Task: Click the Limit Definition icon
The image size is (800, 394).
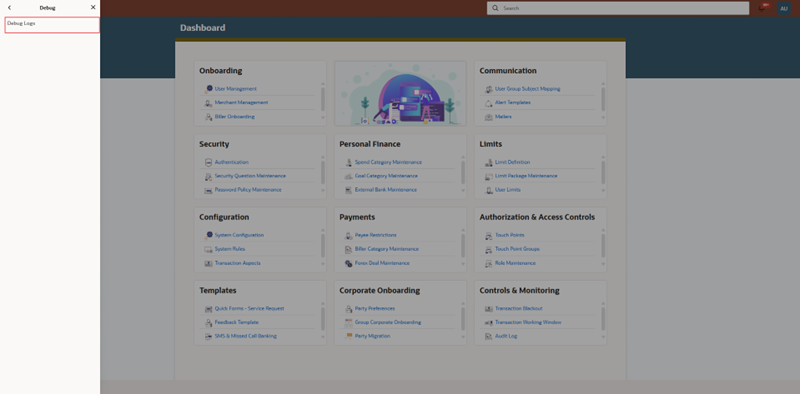Action: click(488, 162)
